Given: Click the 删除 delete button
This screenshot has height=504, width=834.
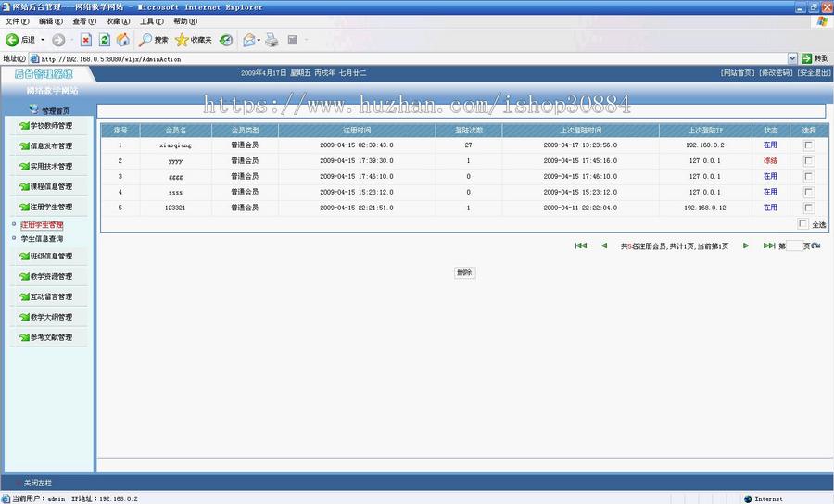Looking at the screenshot, I should pos(464,272).
